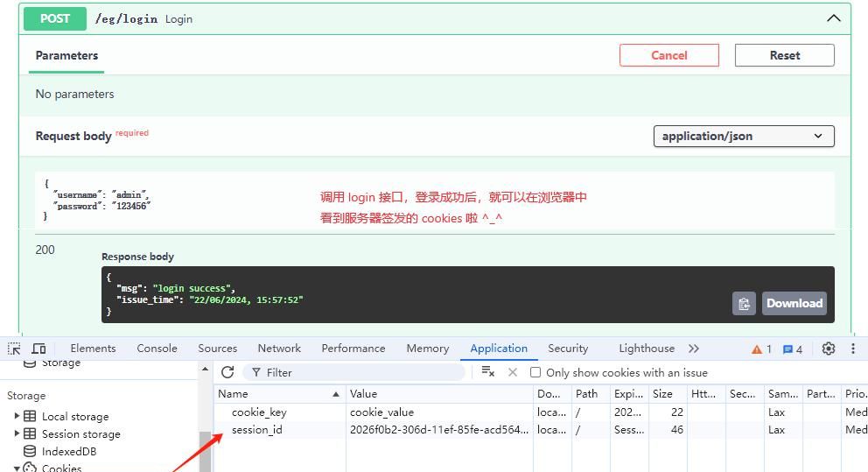The width and height of the screenshot is (868, 472).
Task: Open the Performance tab
Action: tap(353, 349)
